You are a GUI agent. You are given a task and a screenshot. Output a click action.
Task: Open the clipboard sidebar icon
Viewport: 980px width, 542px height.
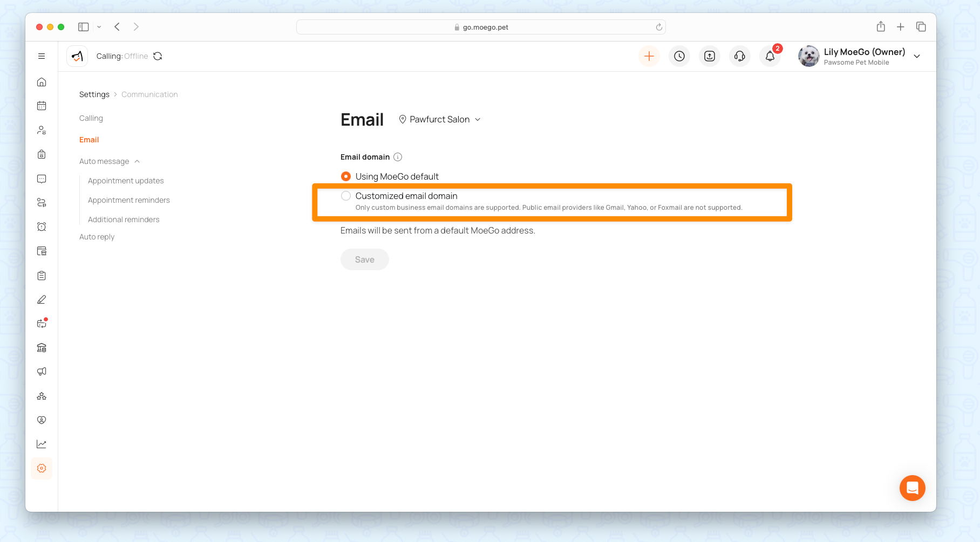42,276
